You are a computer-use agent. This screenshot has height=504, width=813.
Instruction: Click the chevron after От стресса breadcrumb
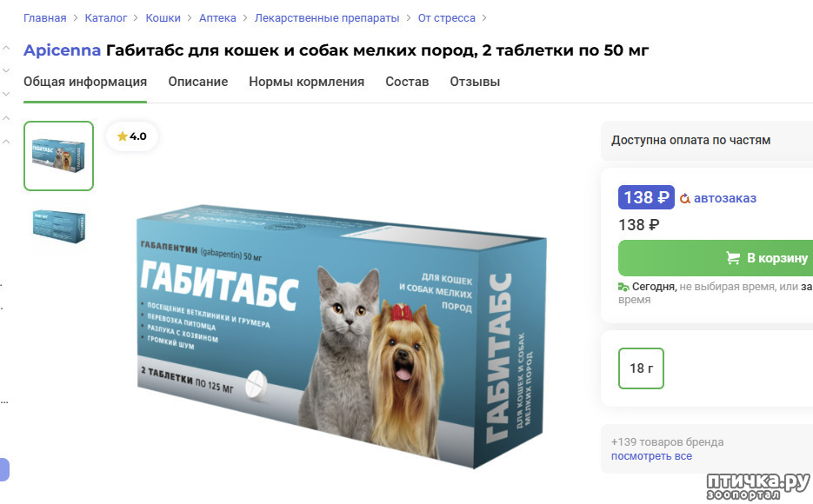pos(484,18)
